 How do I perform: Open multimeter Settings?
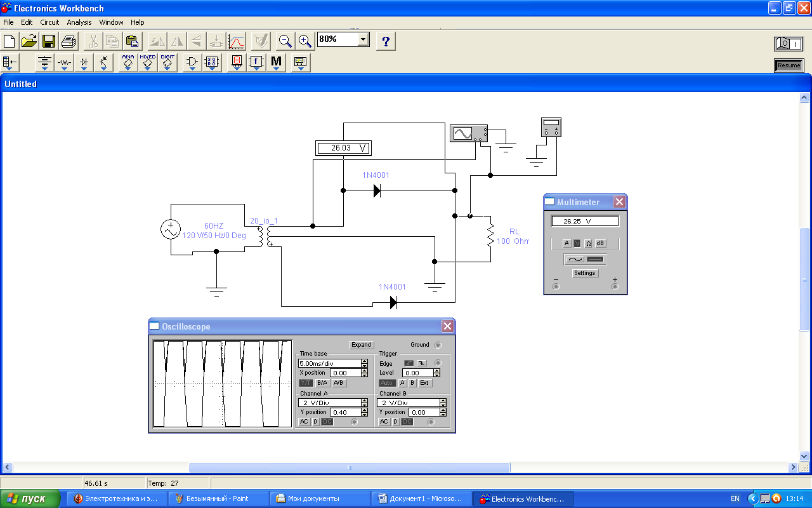(584, 273)
